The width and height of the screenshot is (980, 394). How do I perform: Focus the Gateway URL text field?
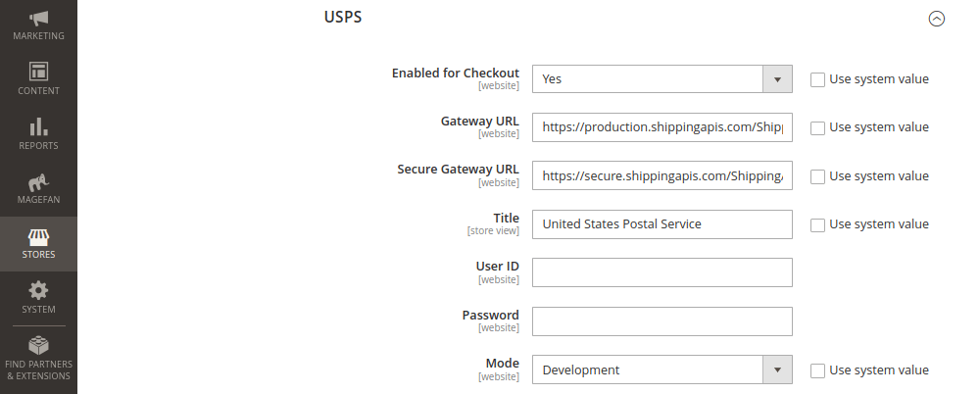tap(661, 127)
